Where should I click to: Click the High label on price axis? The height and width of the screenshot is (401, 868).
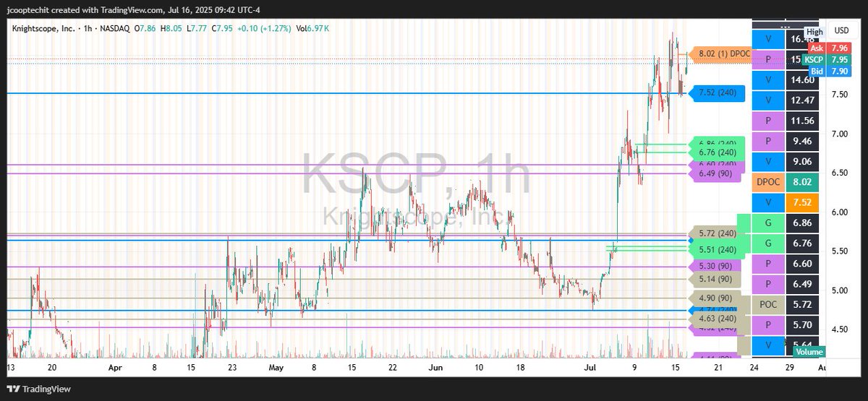click(815, 32)
